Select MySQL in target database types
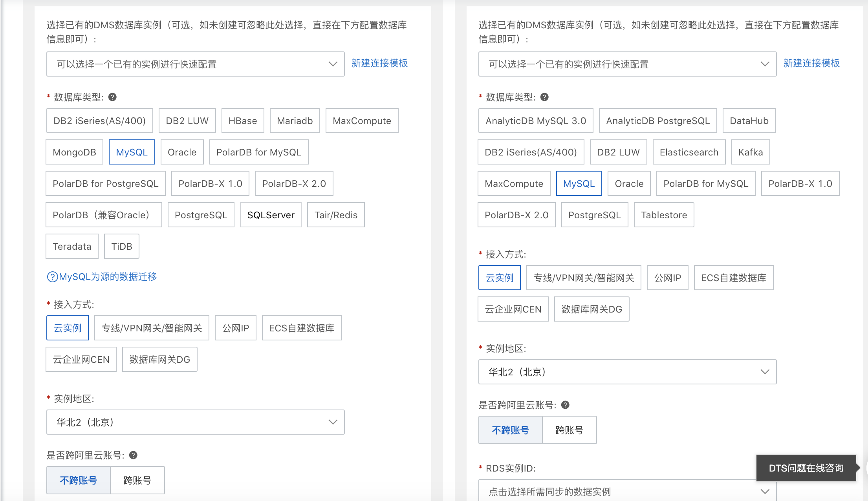This screenshot has height=501, width=868. [579, 183]
